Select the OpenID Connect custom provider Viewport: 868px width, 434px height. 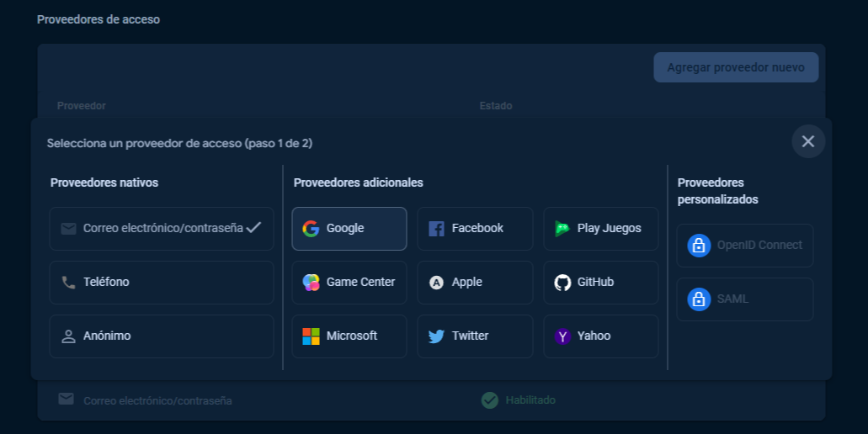tap(745, 246)
